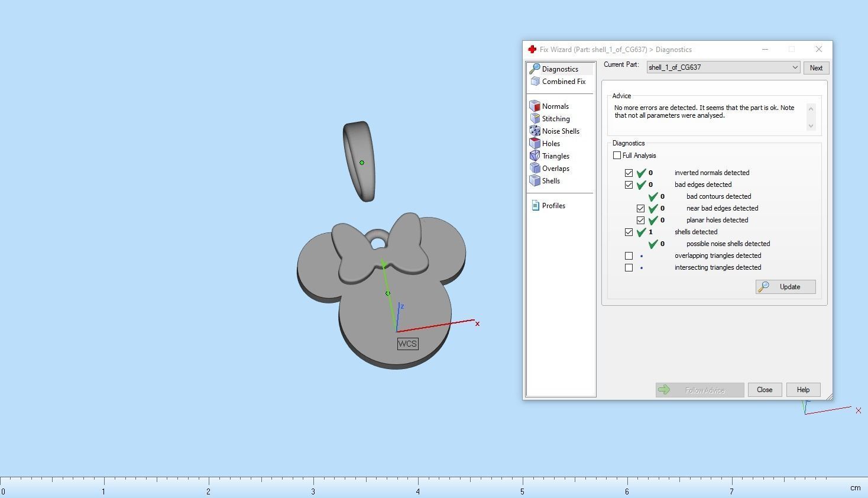Viewport: 868px width, 498px height.
Task: Enable the Full Analysis checkbox
Action: tap(617, 156)
